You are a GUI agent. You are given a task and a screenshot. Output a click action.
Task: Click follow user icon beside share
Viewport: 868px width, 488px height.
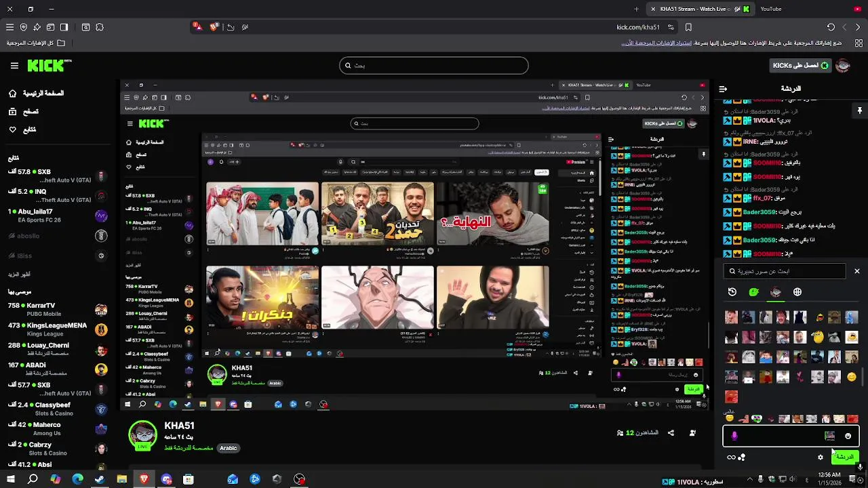[x=692, y=433]
